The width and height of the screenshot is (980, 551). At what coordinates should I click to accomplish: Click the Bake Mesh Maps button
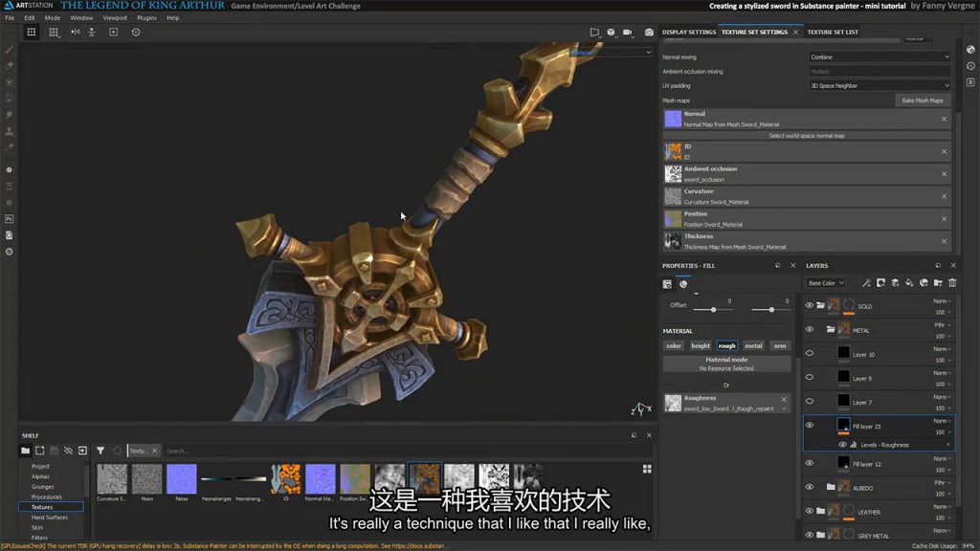click(x=923, y=100)
